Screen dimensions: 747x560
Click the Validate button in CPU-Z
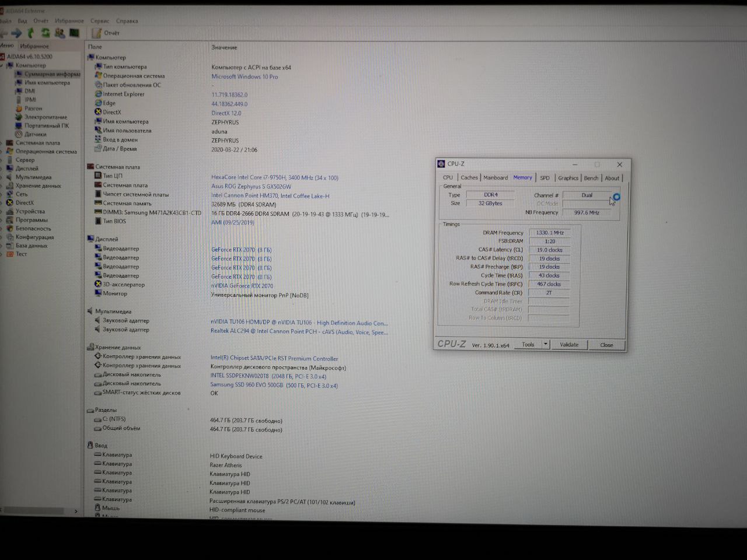(569, 345)
